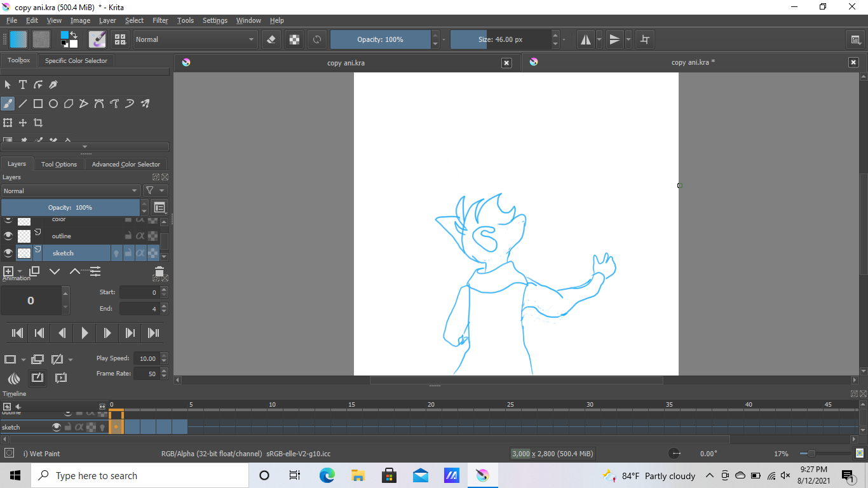The width and height of the screenshot is (868, 488).
Task: Select the Crop tool in toolbox
Action: click(38, 123)
